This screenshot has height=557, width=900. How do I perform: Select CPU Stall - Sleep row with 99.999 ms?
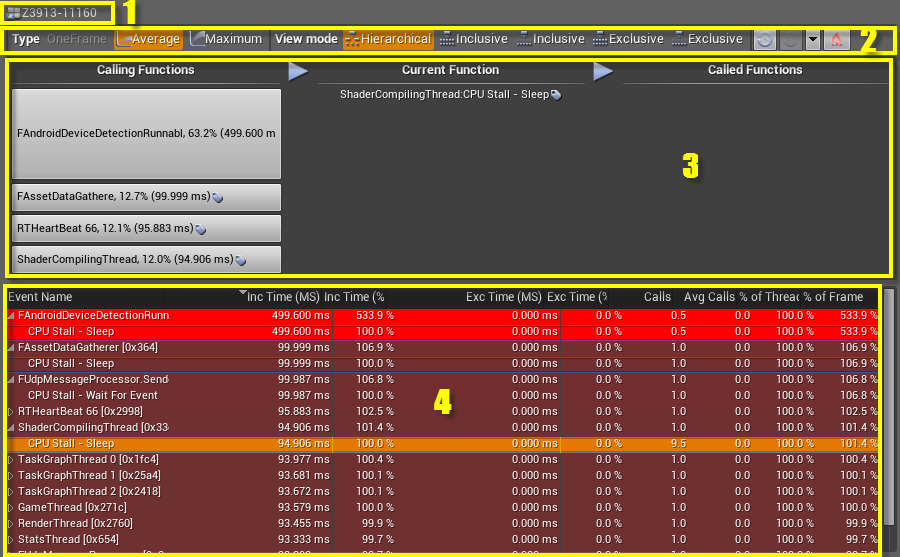pyautogui.click(x=443, y=363)
